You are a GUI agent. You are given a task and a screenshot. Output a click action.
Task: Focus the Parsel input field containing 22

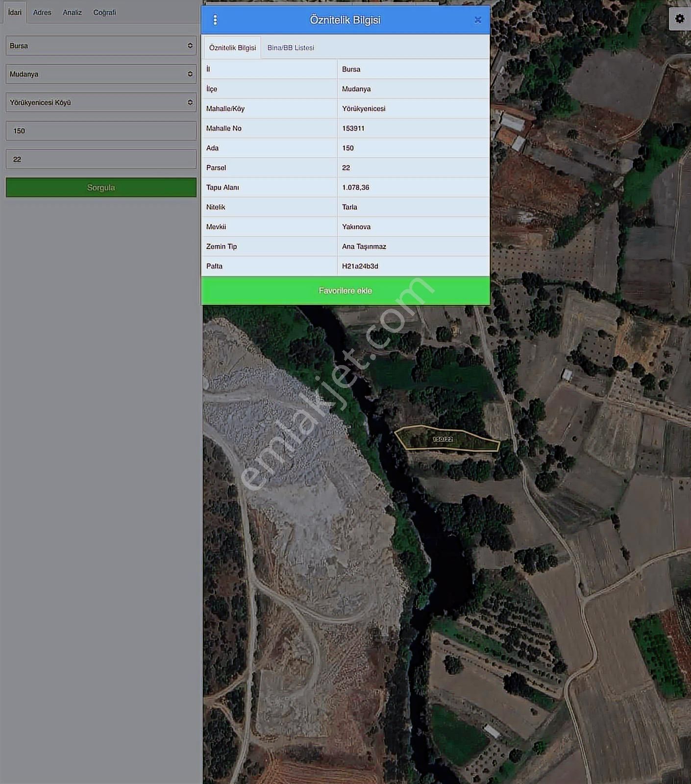(101, 159)
